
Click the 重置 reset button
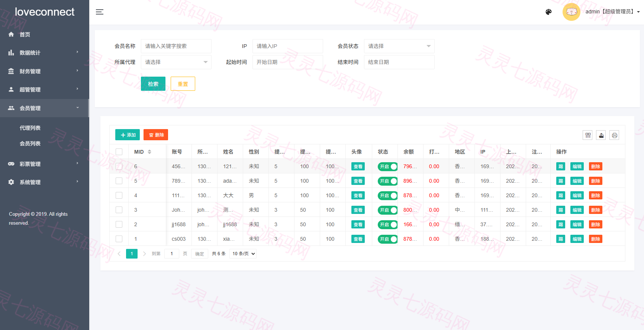click(x=183, y=84)
